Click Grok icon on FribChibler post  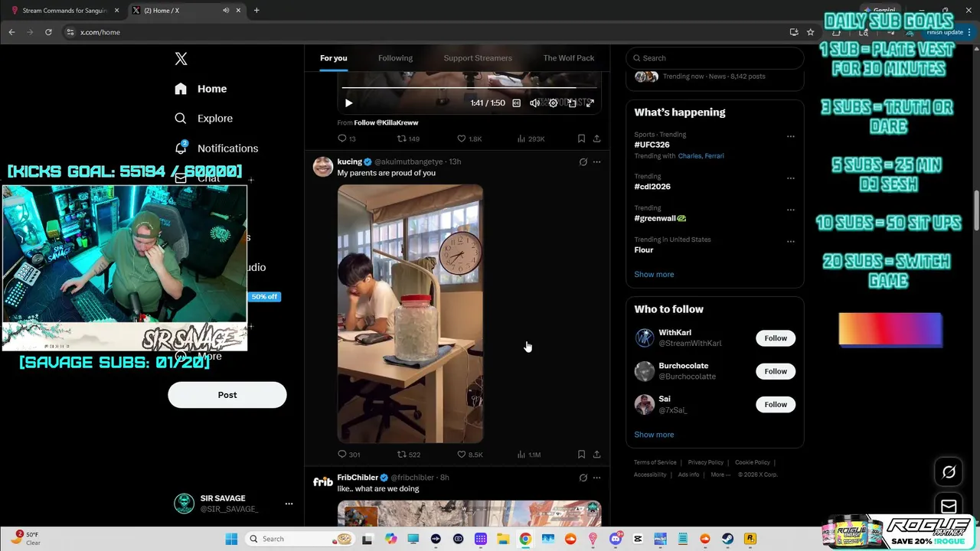[583, 478]
